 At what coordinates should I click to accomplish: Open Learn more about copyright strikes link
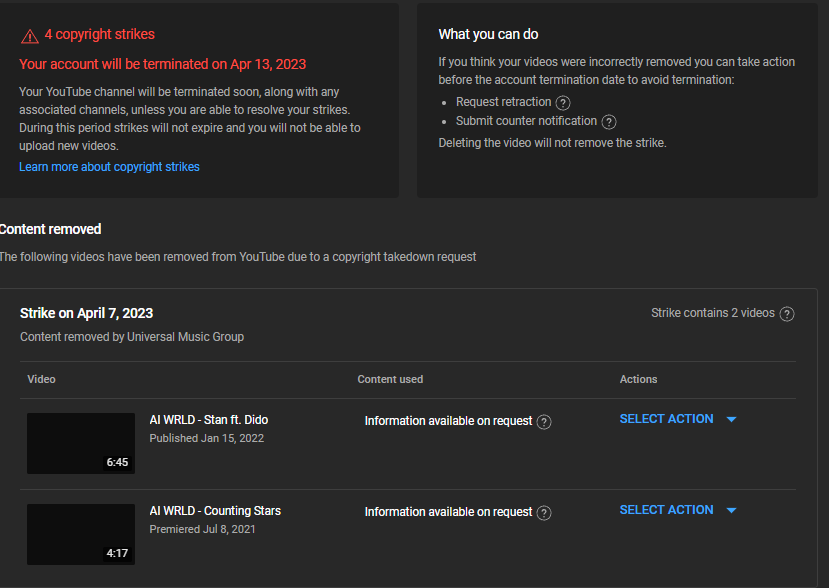(109, 167)
